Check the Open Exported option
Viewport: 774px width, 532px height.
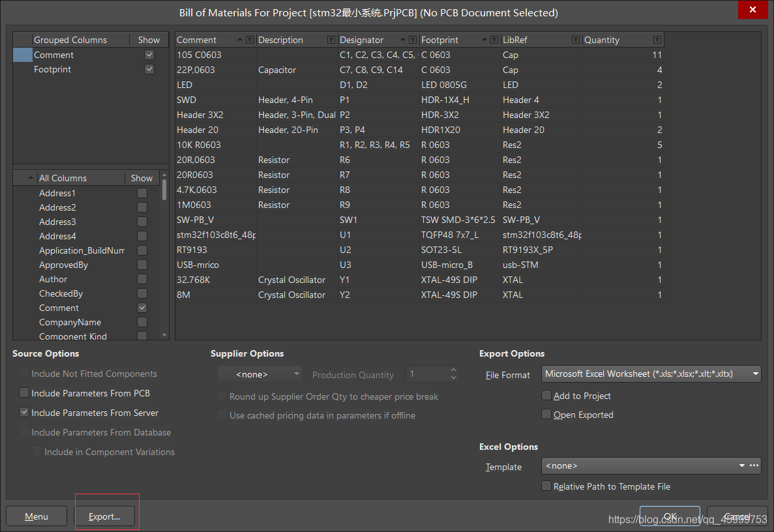click(x=546, y=415)
